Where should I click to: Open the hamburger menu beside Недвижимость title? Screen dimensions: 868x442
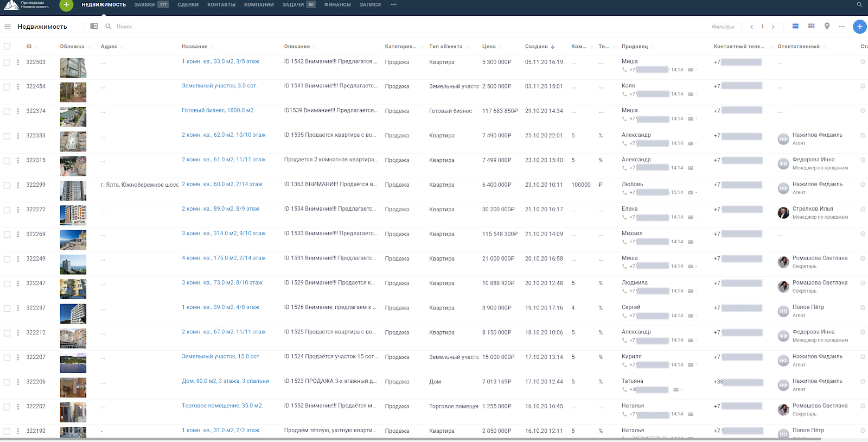point(8,27)
